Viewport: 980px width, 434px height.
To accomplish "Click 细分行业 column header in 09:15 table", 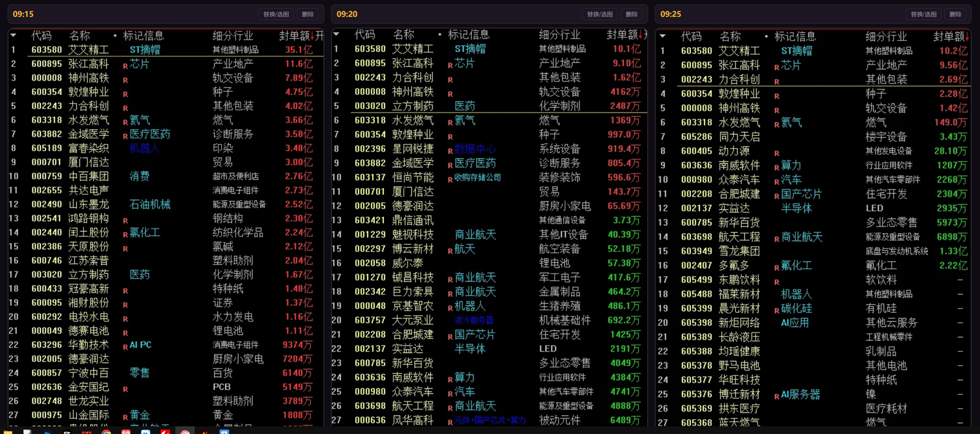I will pyautogui.click(x=233, y=36).
